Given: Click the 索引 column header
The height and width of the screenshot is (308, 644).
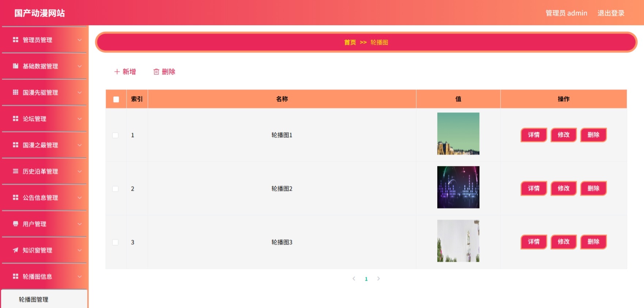Looking at the screenshot, I should (x=137, y=99).
